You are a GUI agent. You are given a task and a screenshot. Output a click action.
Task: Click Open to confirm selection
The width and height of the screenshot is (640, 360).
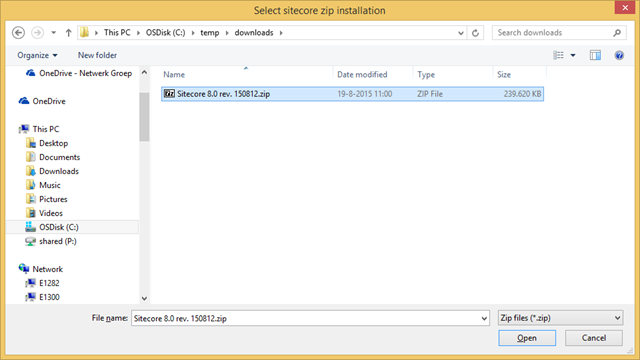coord(527,338)
